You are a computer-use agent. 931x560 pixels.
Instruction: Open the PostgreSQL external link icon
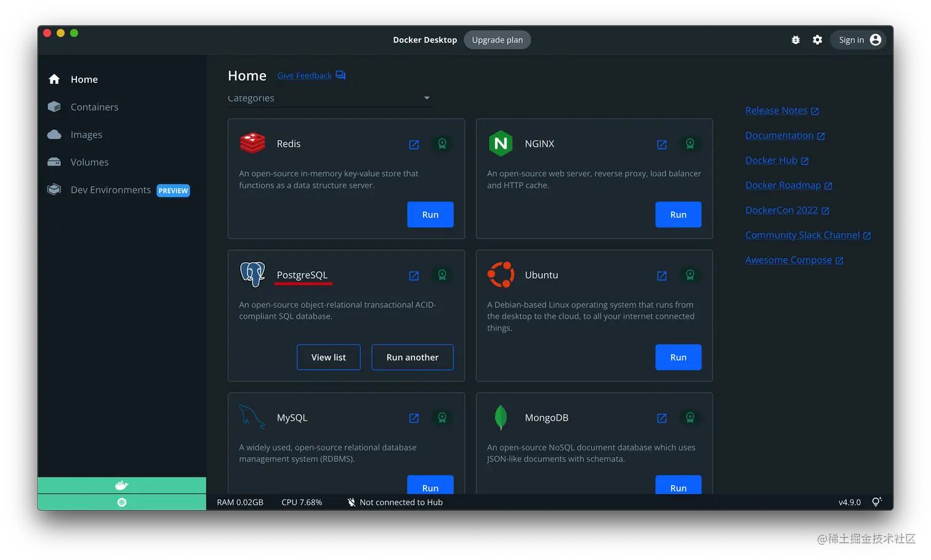(414, 275)
